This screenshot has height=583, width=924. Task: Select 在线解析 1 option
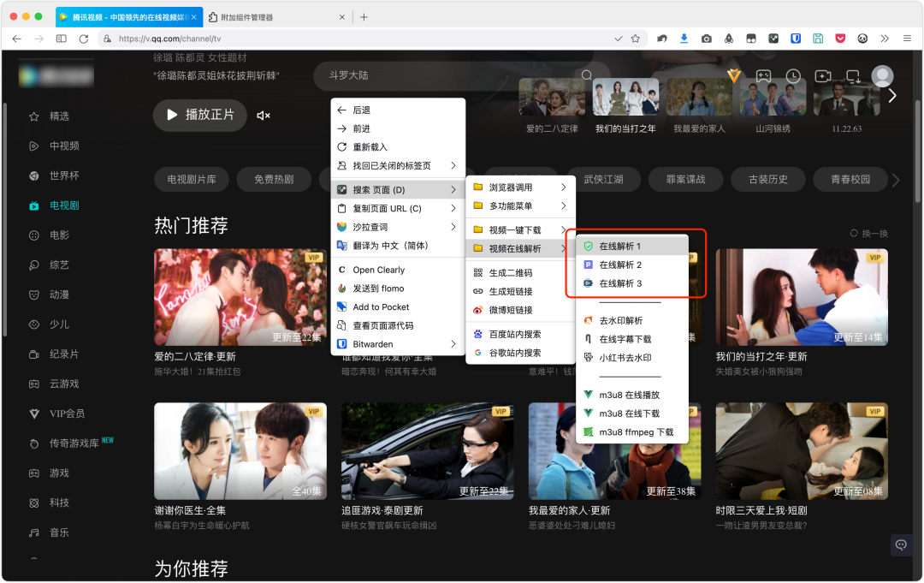click(x=632, y=247)
